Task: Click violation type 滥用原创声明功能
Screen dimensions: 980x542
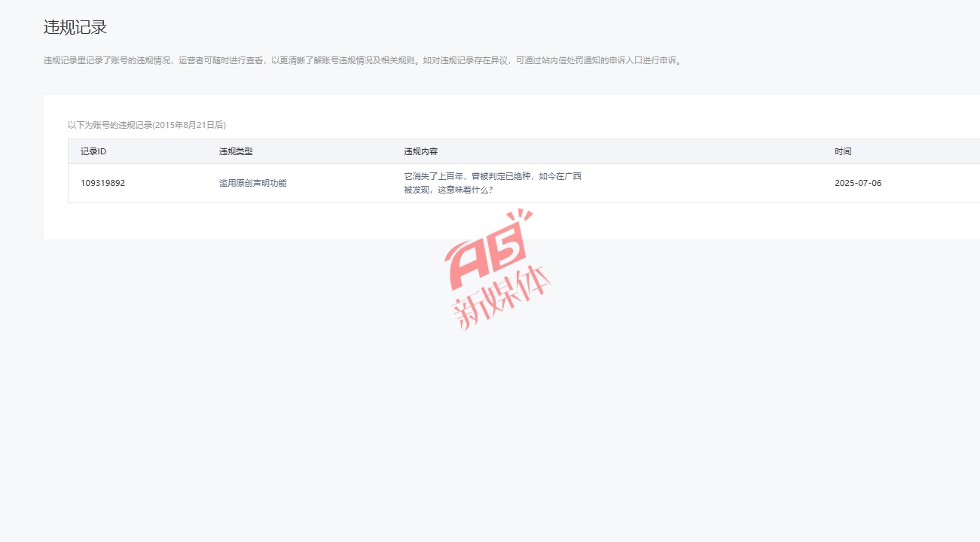Action: click(x=253, y=183)
